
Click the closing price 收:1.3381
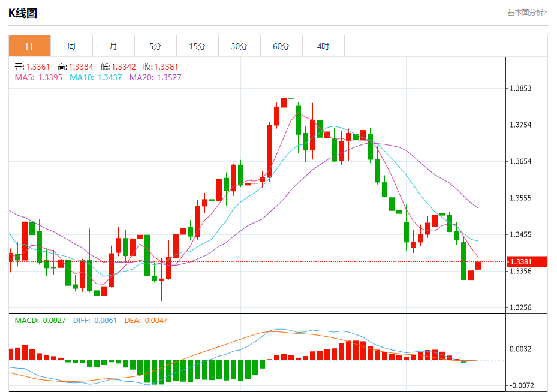(x=161, y=67)
